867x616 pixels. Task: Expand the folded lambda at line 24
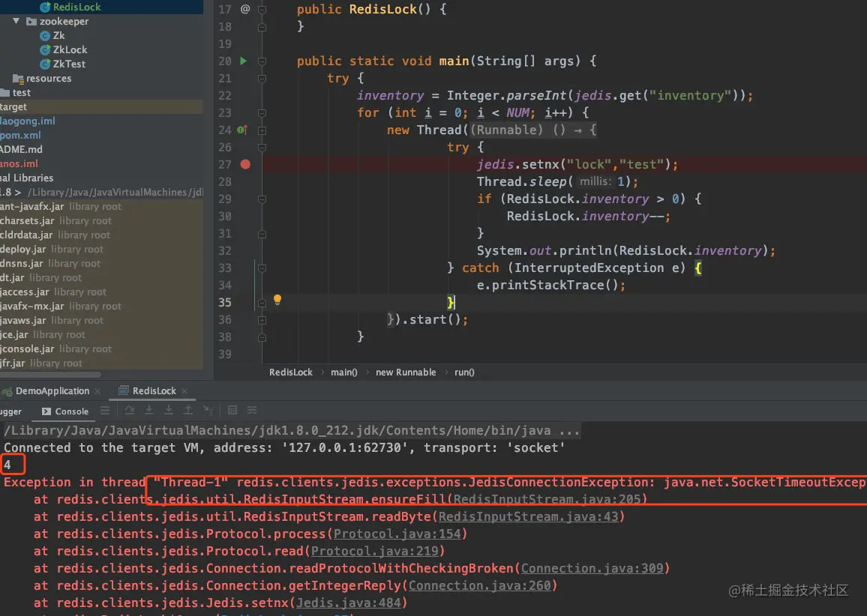click(262, 130)
